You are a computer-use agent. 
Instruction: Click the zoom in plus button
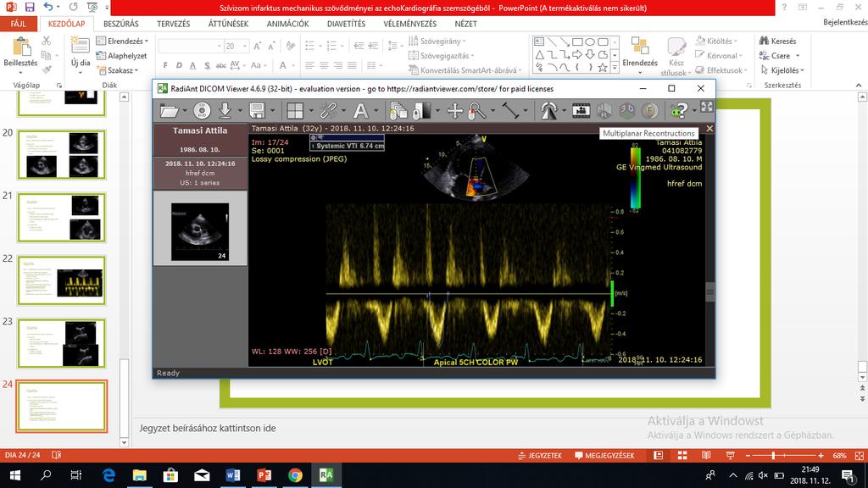[821, 455]
